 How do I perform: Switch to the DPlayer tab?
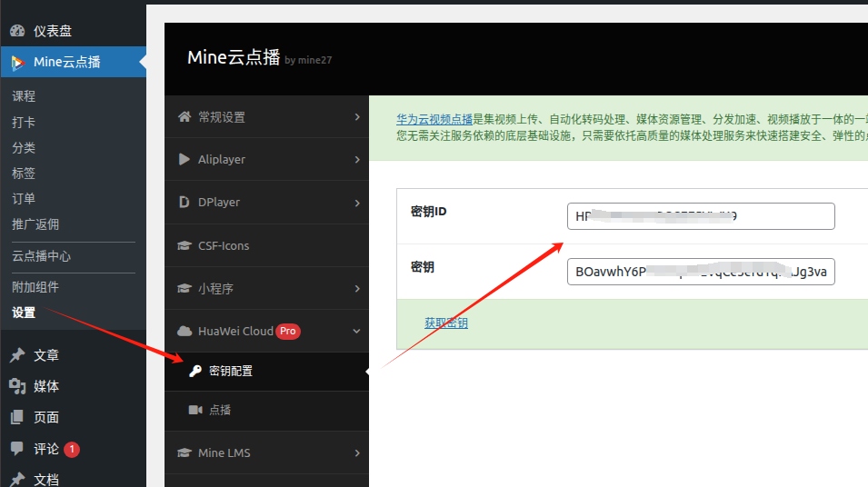pos(267,203)
